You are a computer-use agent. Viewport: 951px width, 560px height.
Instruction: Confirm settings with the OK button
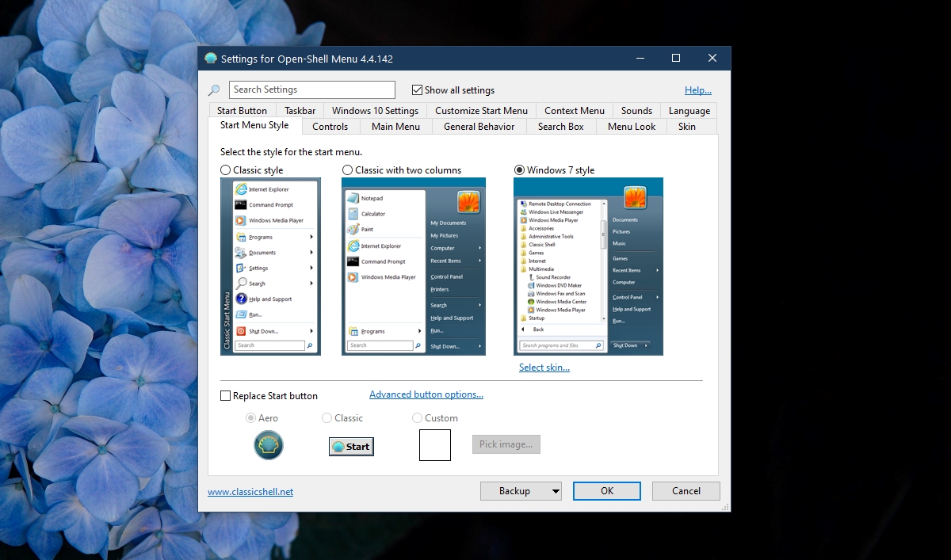(x=606, y=490)
